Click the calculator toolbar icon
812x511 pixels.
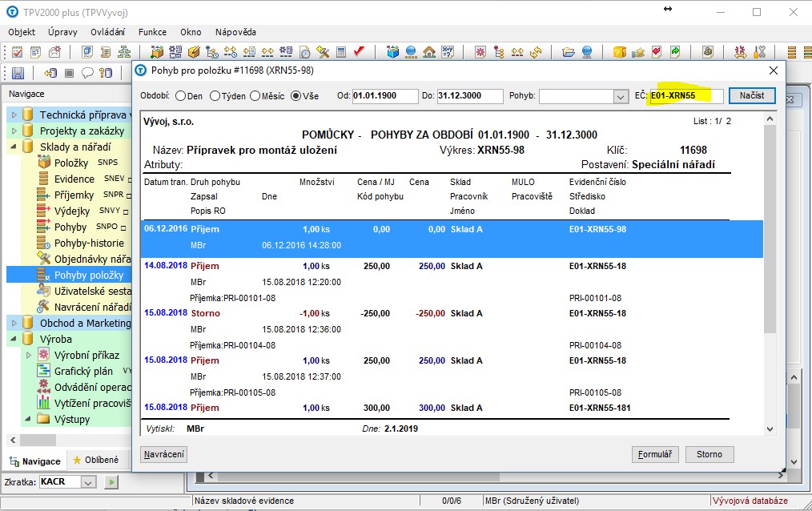pos(341,52)
